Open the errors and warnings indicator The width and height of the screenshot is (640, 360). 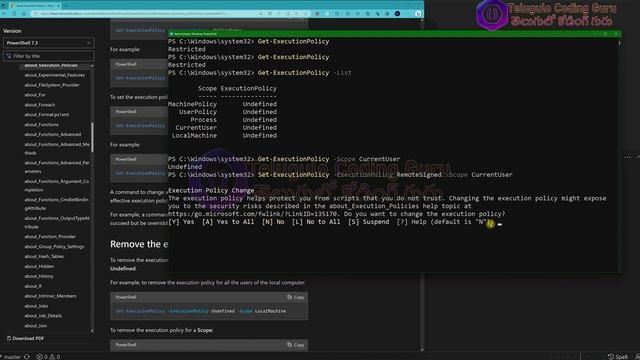pos(48,357)
